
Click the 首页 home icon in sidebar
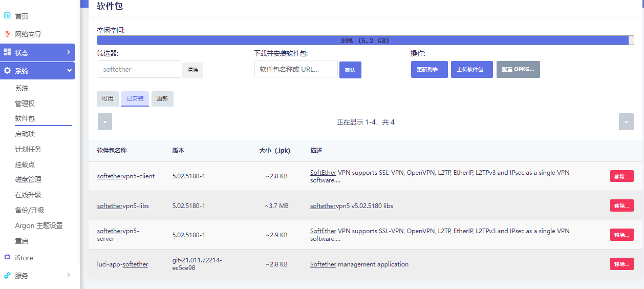[7, 16]
